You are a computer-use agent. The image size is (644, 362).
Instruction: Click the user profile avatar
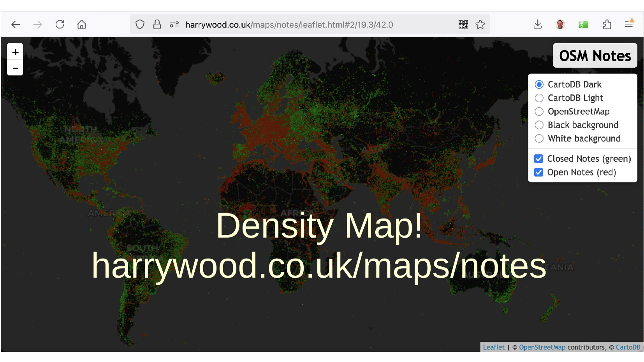[560, 24]
